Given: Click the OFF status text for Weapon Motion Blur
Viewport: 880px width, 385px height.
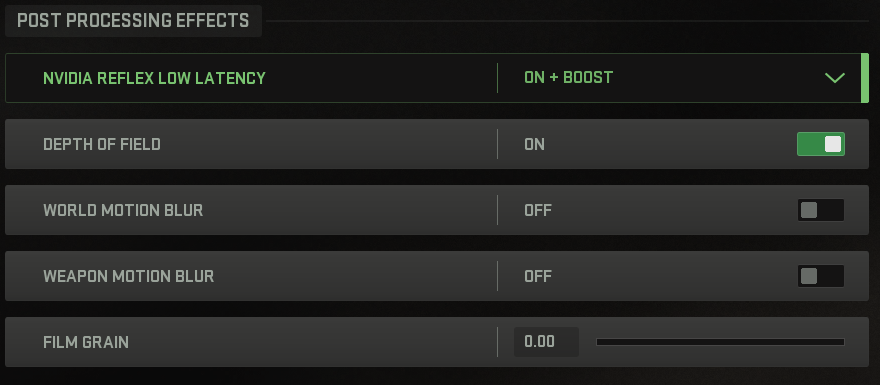Looking at the screenshot, I should tap(538, 276).
